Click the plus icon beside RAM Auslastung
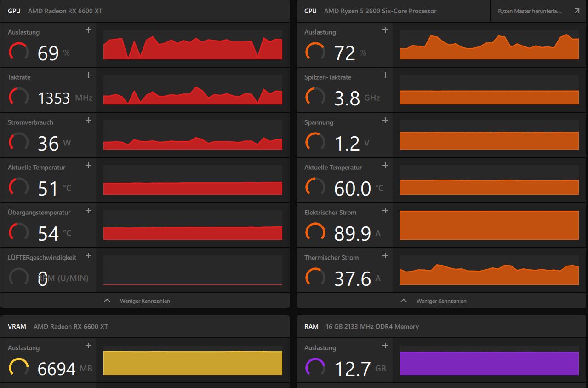Screen dimensions: 588x388 [x=385, y=346]
